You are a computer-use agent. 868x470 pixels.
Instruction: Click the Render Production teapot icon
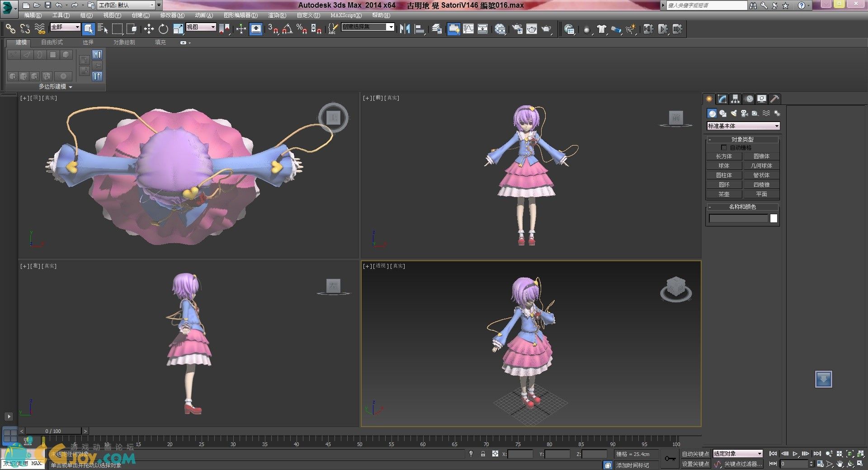pyautogui.click(x=547, y=29)
